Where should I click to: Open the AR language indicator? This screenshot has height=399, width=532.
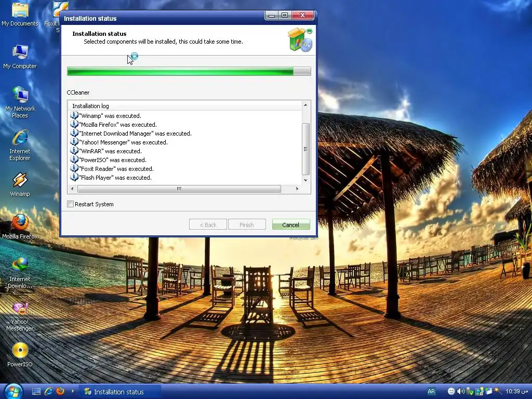[x=431, y=392]
